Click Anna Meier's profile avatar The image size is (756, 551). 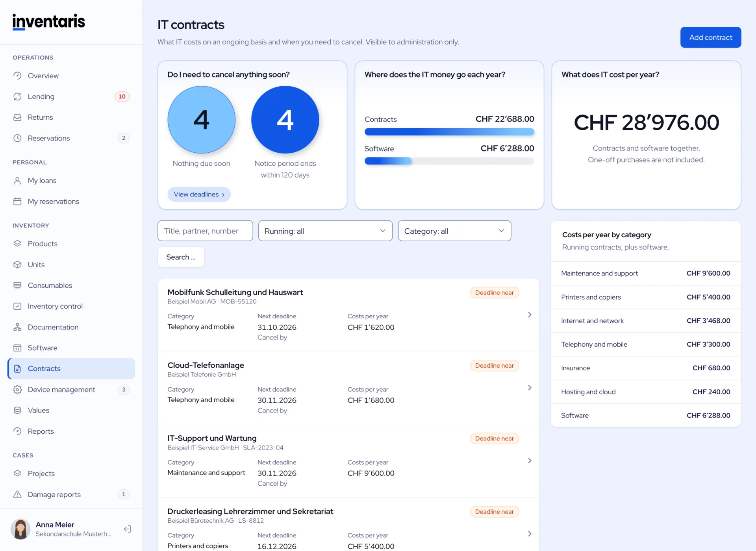(x=20, y=529)
